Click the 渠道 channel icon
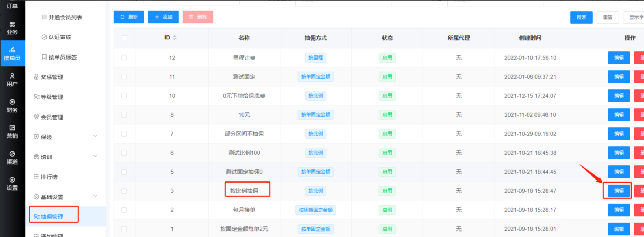 coord(12,157)
